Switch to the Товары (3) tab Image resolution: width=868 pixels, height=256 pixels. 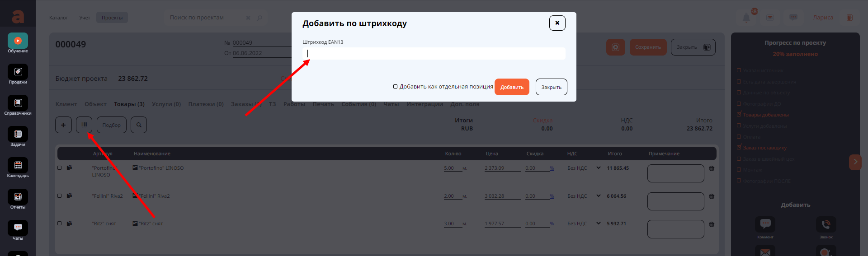(x=129, y=104)
